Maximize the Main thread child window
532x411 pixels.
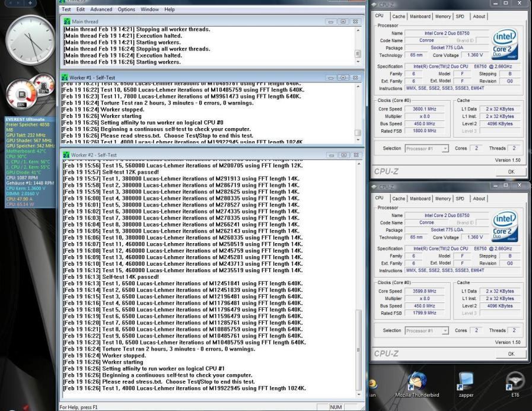pyautogui.click(x=343, y=22)
